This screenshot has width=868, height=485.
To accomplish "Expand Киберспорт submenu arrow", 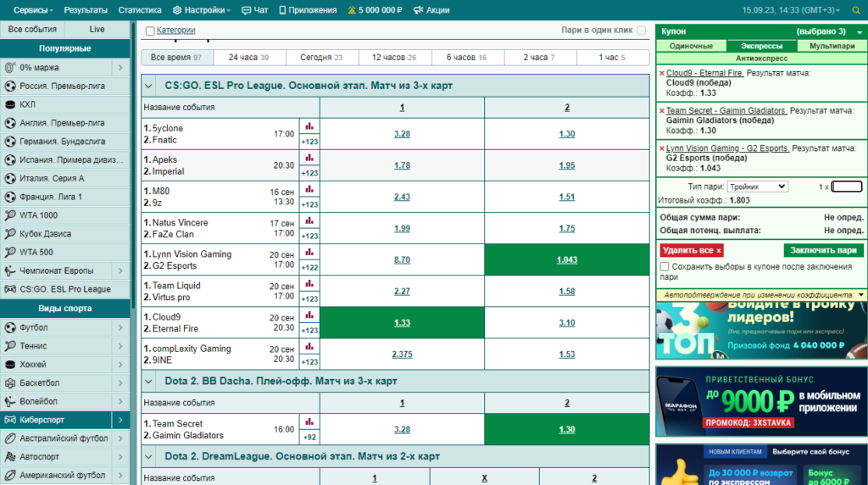I will 120,421.
